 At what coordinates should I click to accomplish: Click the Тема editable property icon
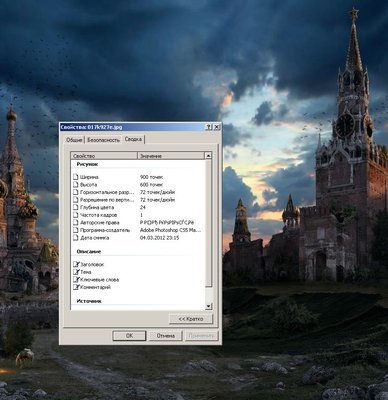coord(76,272)
